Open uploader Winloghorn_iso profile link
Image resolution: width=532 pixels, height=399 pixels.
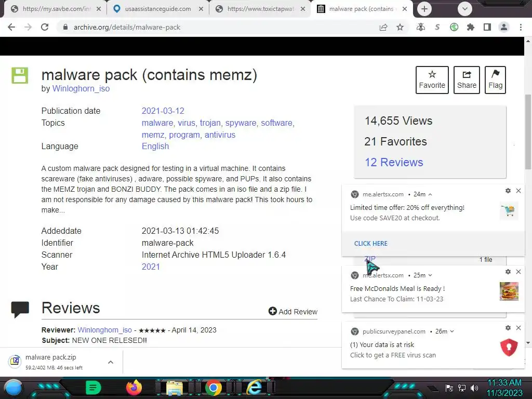(81, 88)
